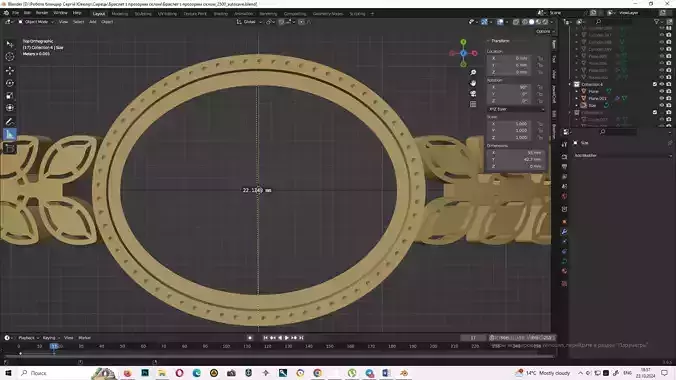The width and height of the screenshot is (676, 380).
Task: Toggle camera view icon in viewport
Action: pos(473,94)
